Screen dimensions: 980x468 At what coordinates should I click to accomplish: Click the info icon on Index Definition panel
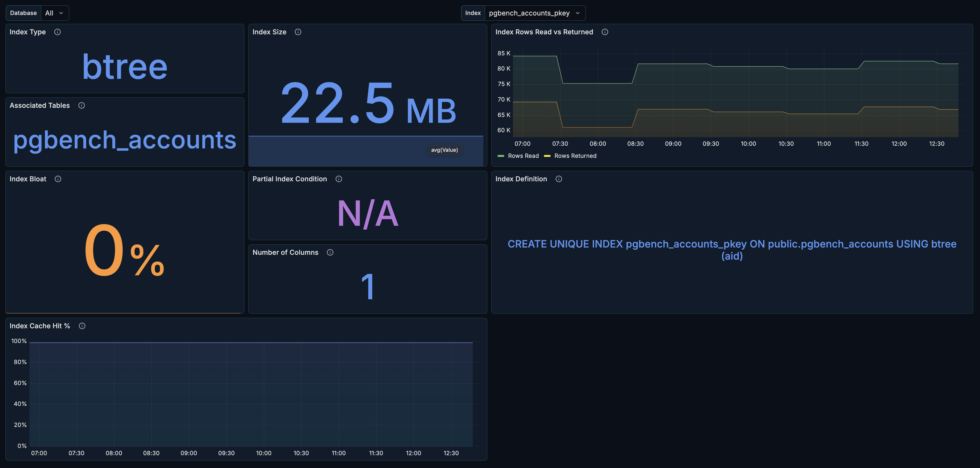pos(559,179)
